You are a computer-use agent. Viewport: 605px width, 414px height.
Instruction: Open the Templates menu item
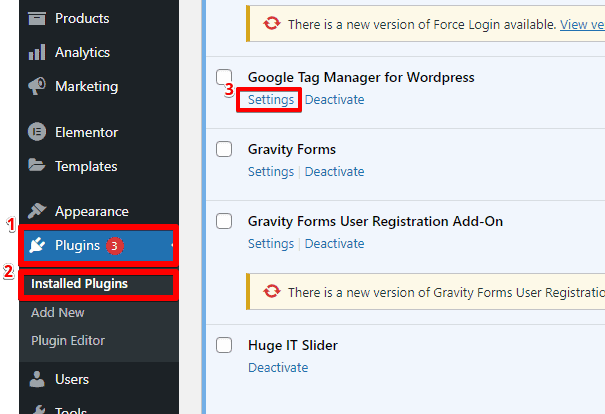click(86, 166)
